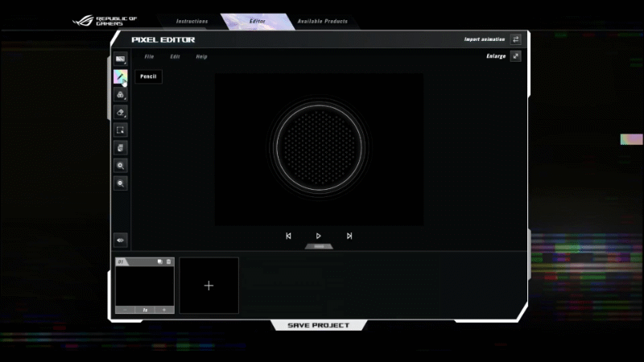Select the Pencil tool
Screen dimensions: 644x362
click(x=120, y=77)
